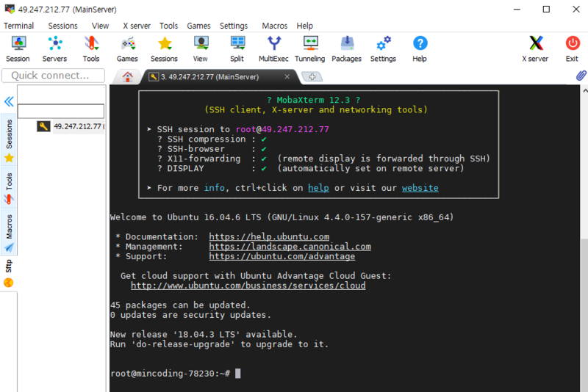Viewport: 588px width, 392px height.
Task: Open the https://help.ubuntu.com link
Action: click(x=269, y=236)
